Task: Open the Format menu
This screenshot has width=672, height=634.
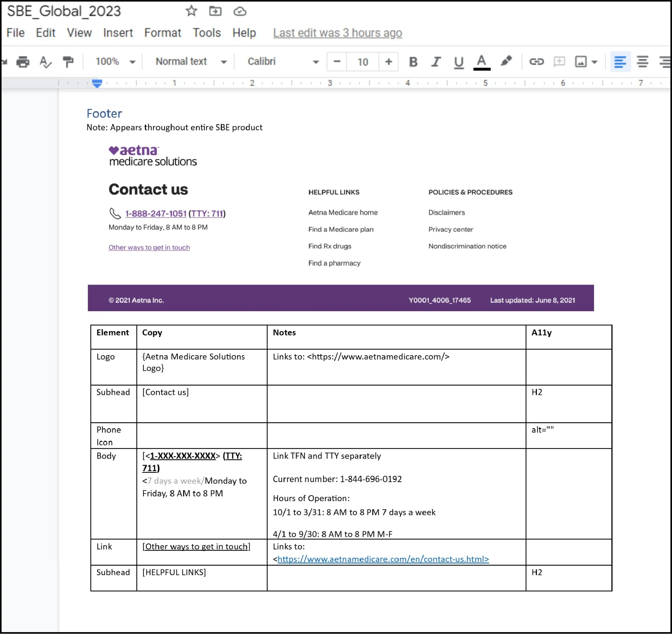Action: (x=163, y=33)
